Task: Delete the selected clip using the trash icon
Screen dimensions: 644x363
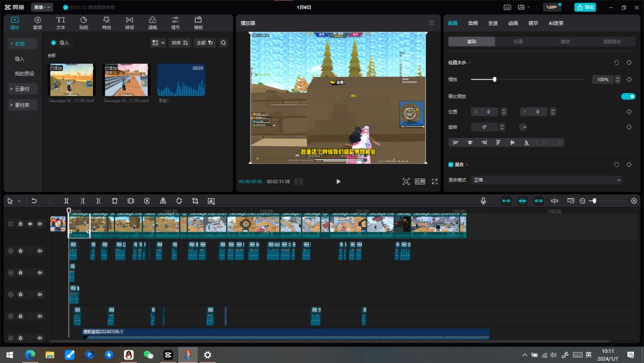Action: pos(114,201)
